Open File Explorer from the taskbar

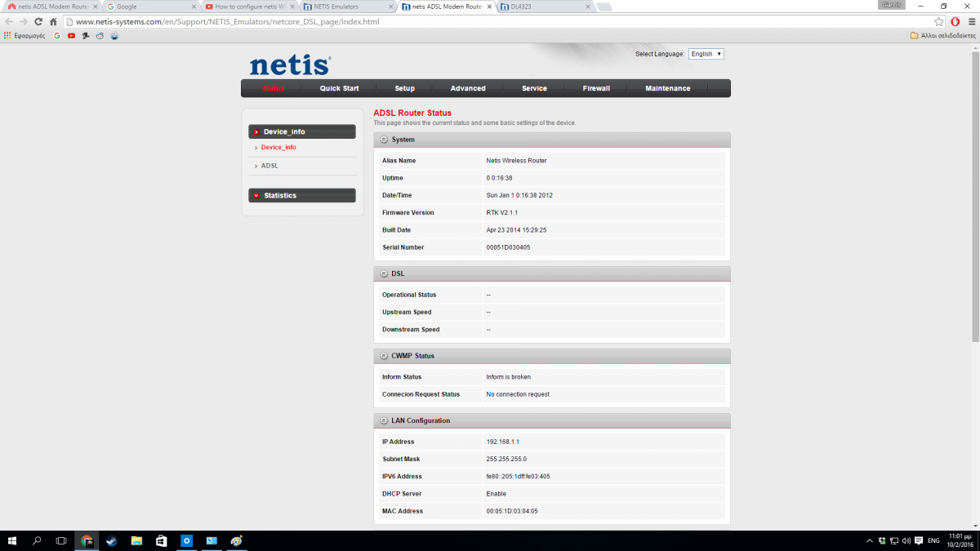point(136,540)
